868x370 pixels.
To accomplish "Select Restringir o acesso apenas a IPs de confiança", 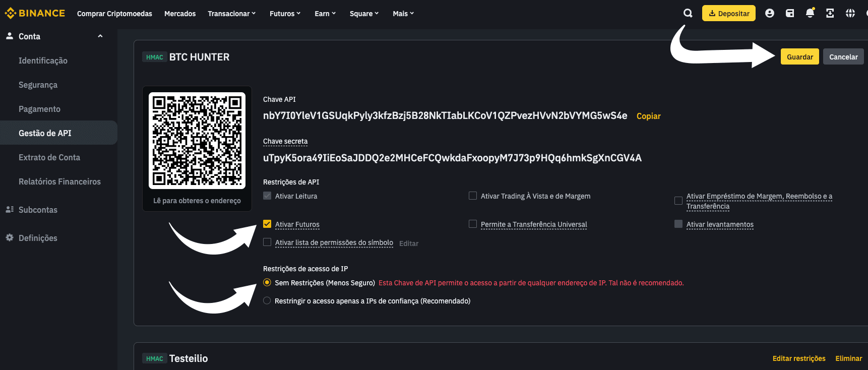I will point(267,301).
